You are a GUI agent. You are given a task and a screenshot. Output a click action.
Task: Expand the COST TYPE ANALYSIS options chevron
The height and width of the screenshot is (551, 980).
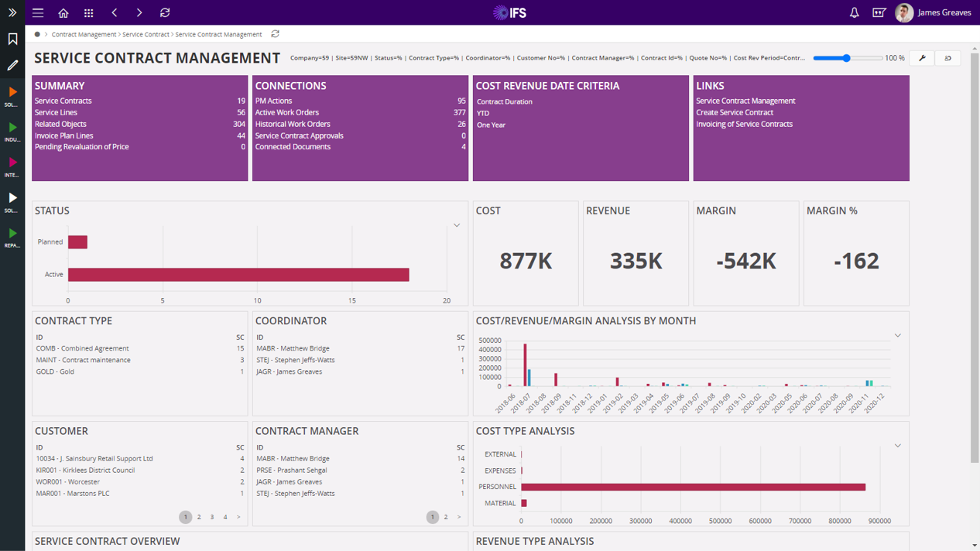click(897, 445)
